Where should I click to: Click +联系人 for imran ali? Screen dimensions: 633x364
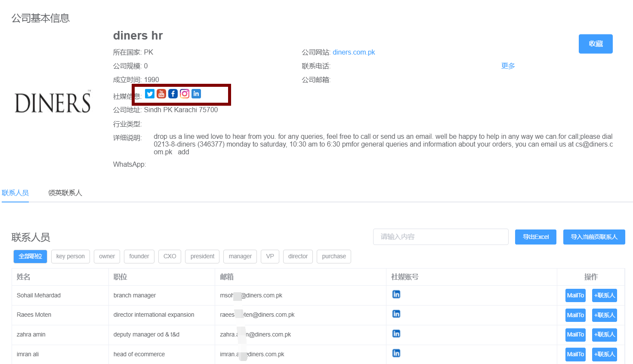pos(605,354)
